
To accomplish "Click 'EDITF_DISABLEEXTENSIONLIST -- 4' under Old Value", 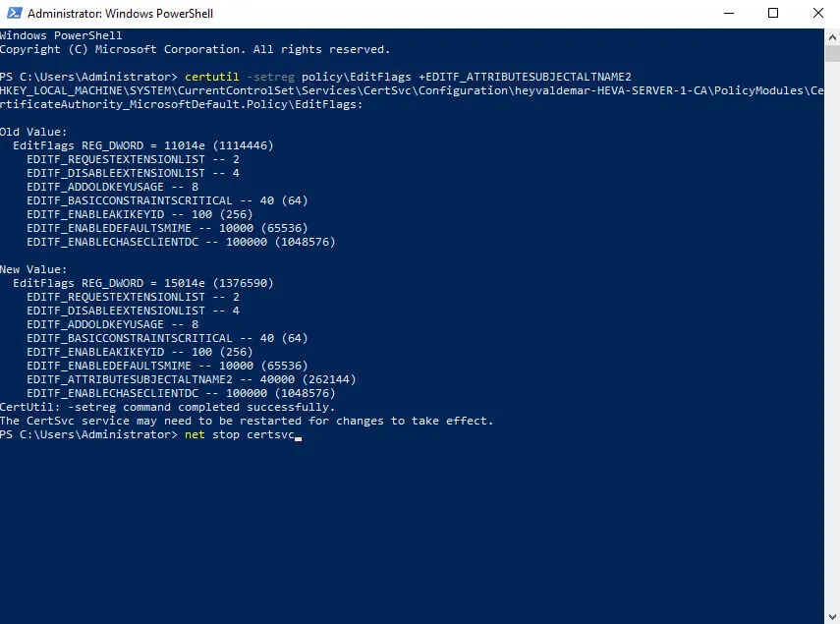I will pyautogui.click(x=133, y=173).
